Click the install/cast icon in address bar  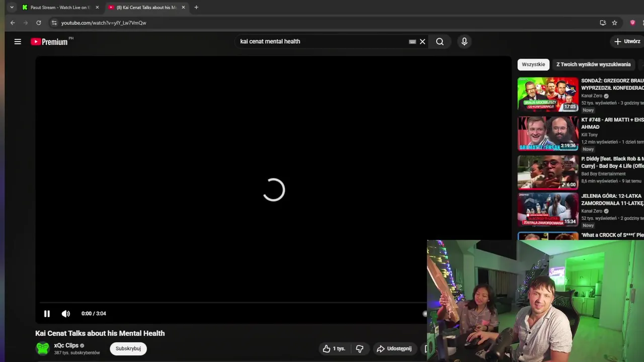(x=603, y=23)
